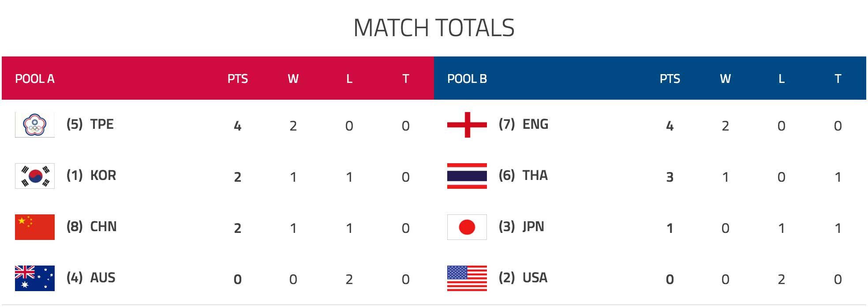Click the South Korea flag icon
Screen dimensions: 868x307
point(35,176)
